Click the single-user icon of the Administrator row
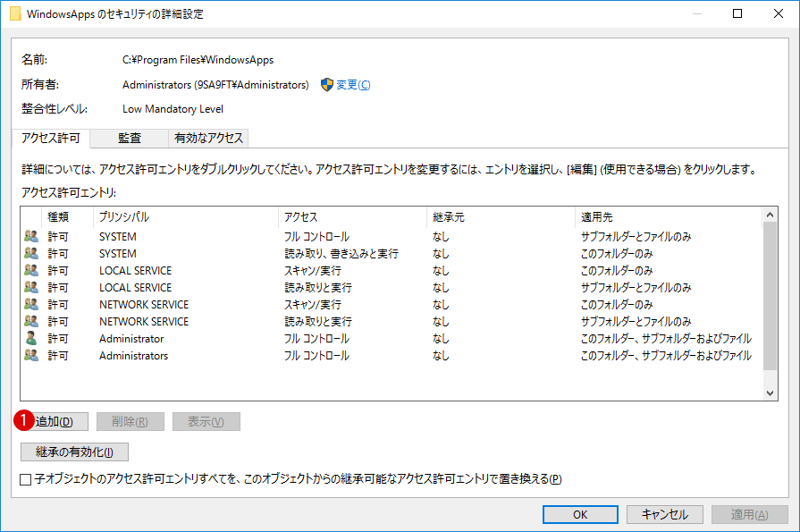The width and height of the screenshot is (800, 532). click(31, 338)
